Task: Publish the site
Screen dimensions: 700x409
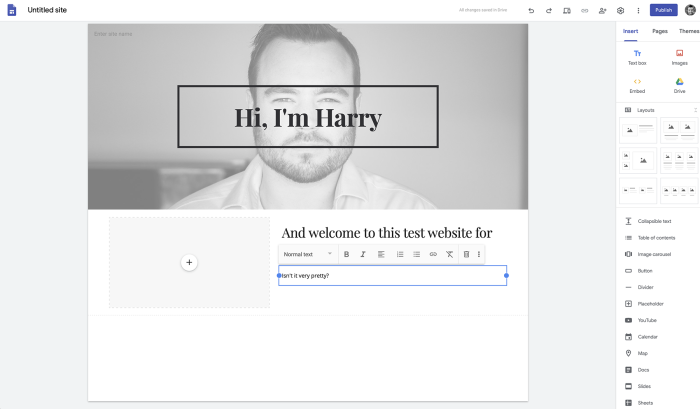Action: 663,10
